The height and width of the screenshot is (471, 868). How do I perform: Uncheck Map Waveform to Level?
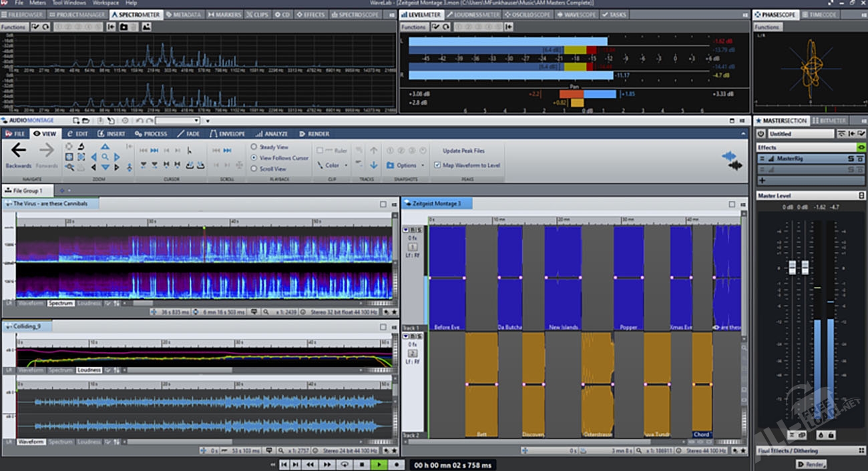[437, 165]
